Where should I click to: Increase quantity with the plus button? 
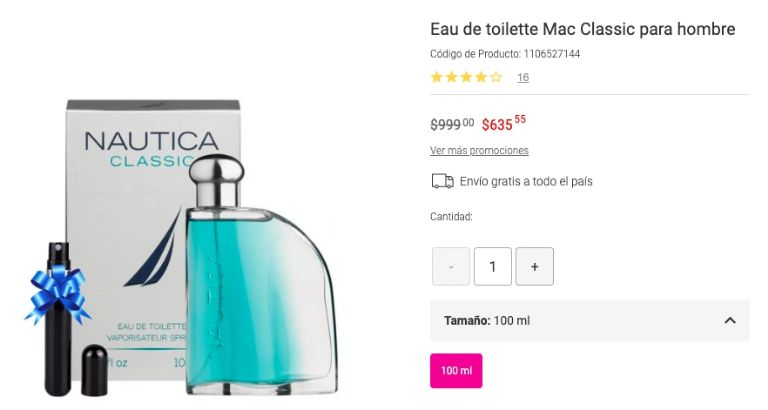click(534, 267)
